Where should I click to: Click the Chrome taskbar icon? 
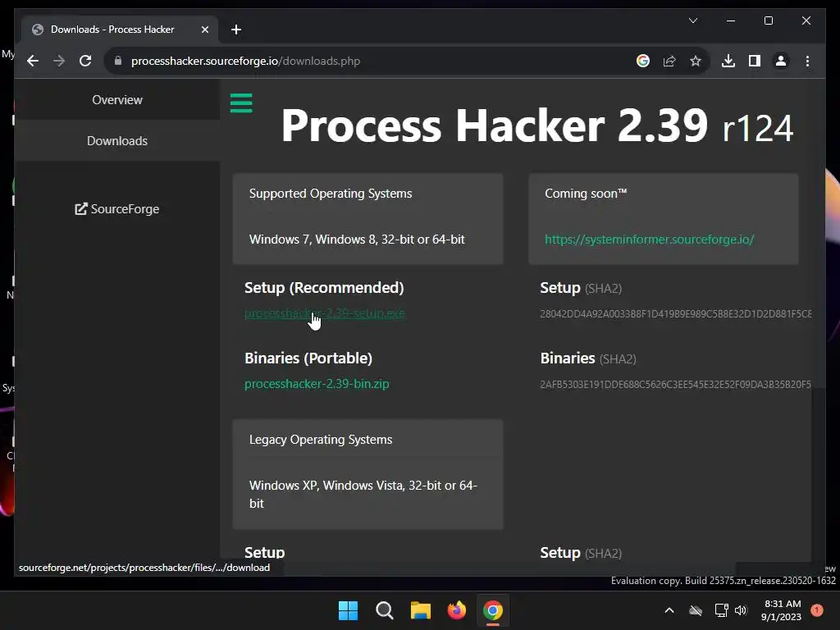coord(493,610)
